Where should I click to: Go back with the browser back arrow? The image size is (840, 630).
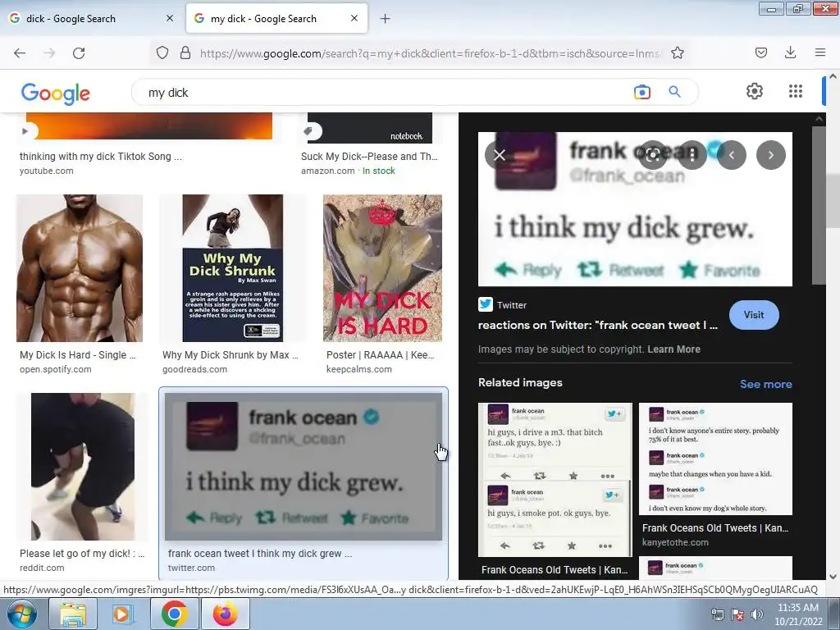(20, 53)
